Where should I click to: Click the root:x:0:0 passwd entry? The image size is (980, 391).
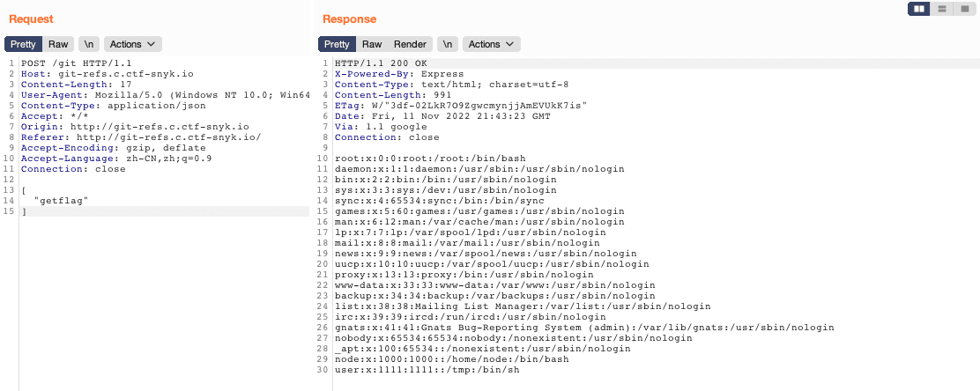pos(430,159)
